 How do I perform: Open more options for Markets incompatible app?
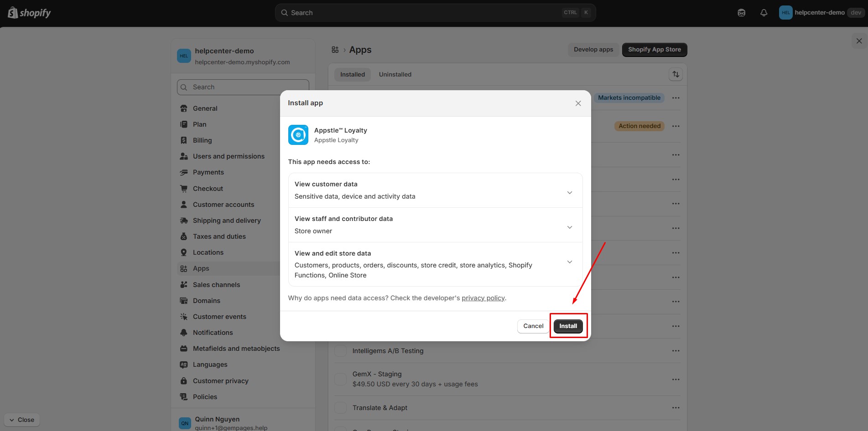676,98
